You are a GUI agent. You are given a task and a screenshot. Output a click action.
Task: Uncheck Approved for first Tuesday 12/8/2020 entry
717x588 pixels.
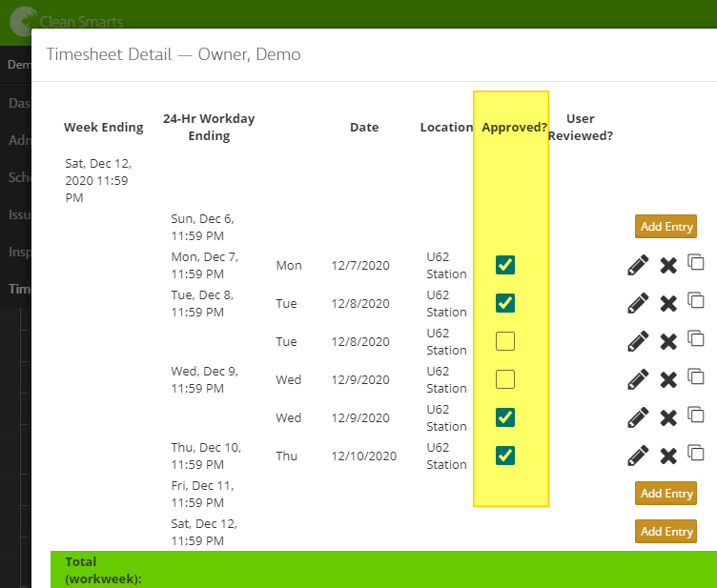coord(505,303)
